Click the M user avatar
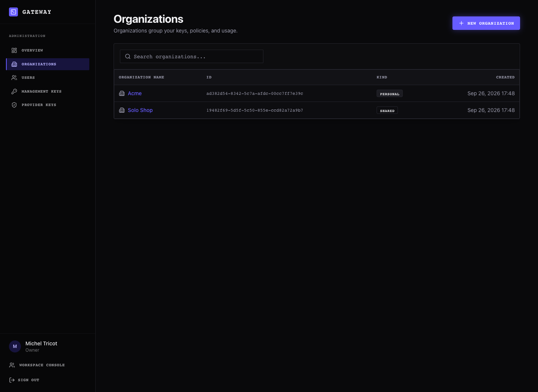This screenshot has height=392, width=538. tap(15, 346)
